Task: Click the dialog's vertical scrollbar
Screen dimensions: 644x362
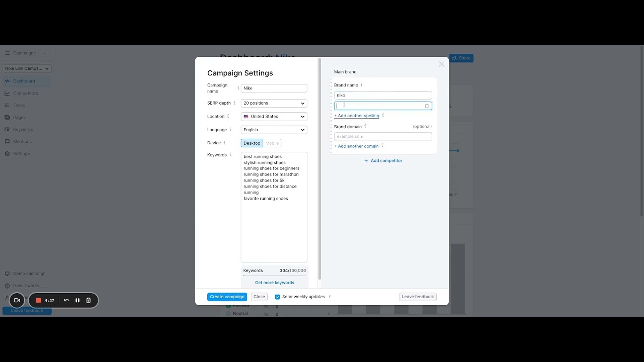Action: (x=319, y=169)
